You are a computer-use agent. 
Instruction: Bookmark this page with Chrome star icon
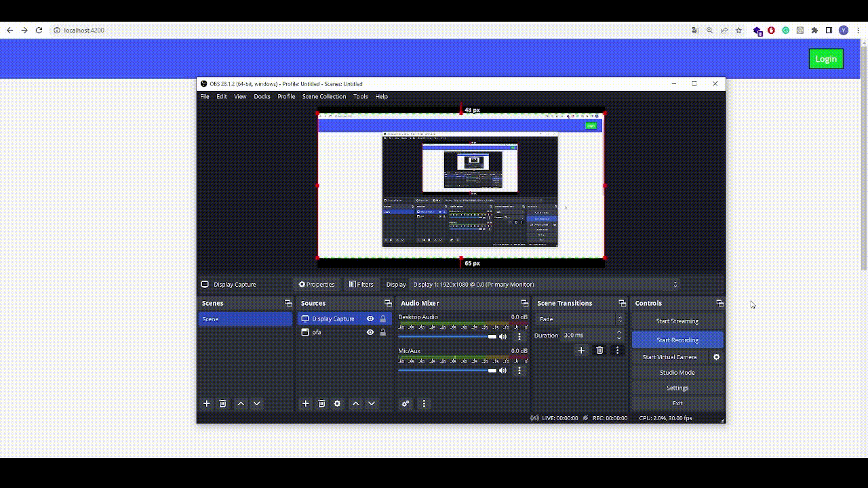click(738, 30)
